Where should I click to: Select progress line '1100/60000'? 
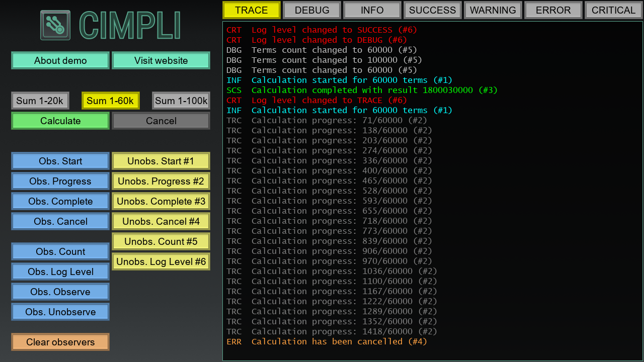coord(332,282)
